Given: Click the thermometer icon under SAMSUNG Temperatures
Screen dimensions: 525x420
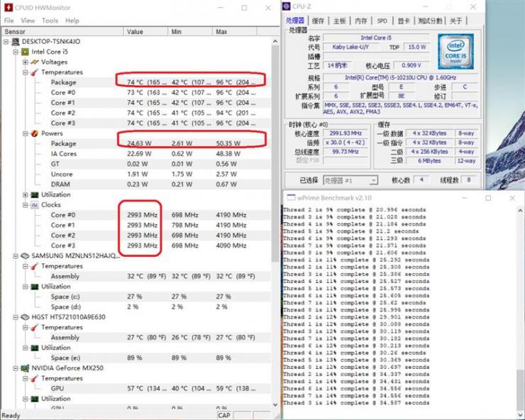Looking at the screenshot, I should [x=35, y=266].
